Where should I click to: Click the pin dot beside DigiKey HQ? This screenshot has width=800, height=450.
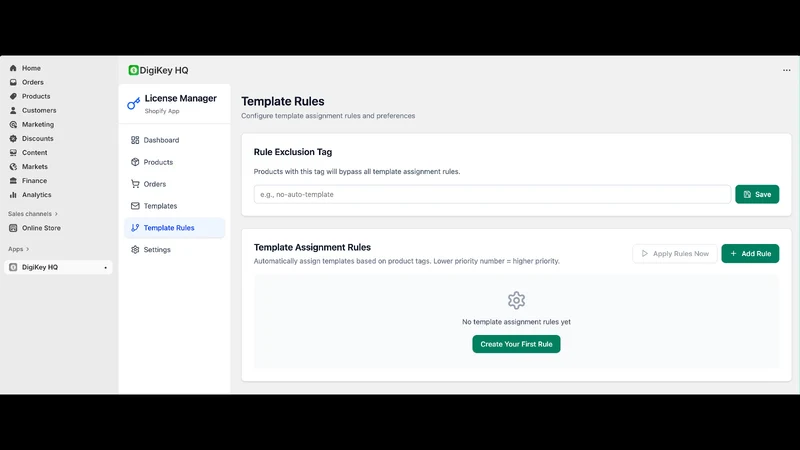point(106,267)
